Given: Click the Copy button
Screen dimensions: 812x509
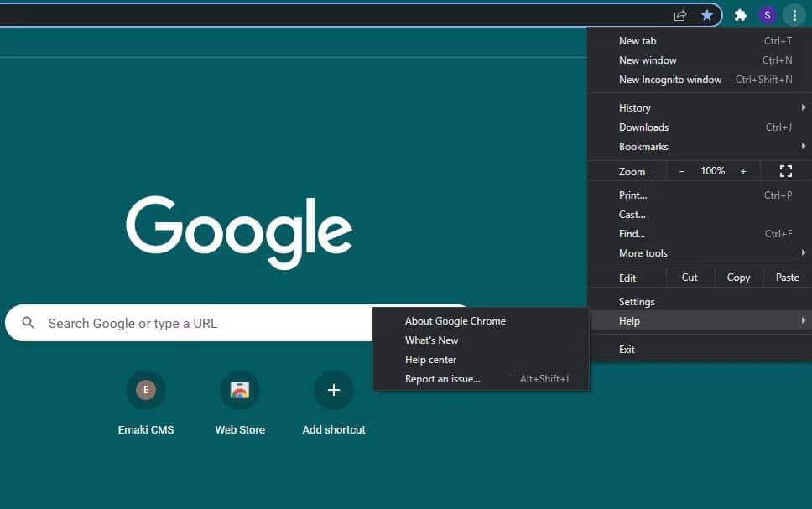Looking at the screenshot, I should tap(737, 278).
